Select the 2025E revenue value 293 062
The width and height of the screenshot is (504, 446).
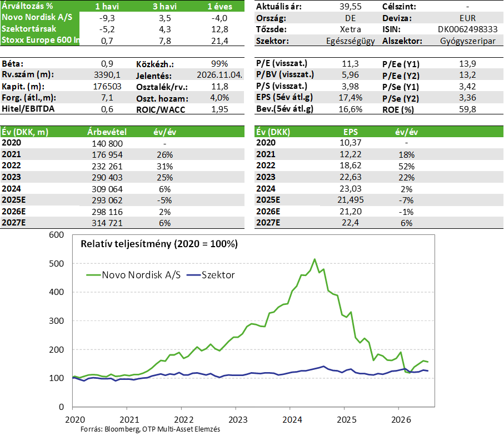point(107,201)
